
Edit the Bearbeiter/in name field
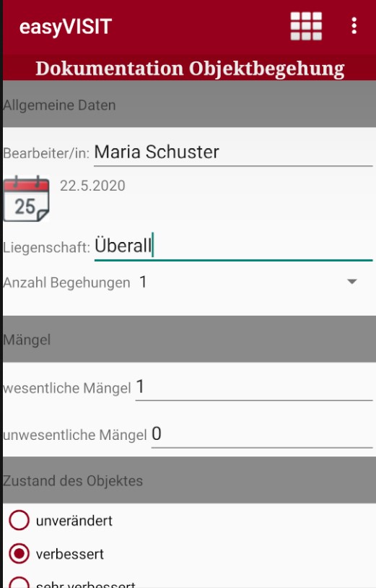pos(233,152)
